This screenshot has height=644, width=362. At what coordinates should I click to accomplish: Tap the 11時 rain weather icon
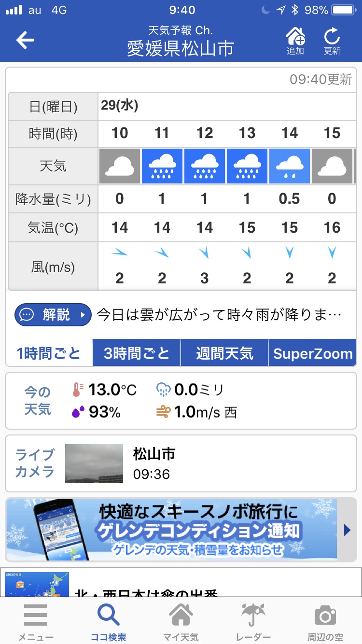click(162, 167)
